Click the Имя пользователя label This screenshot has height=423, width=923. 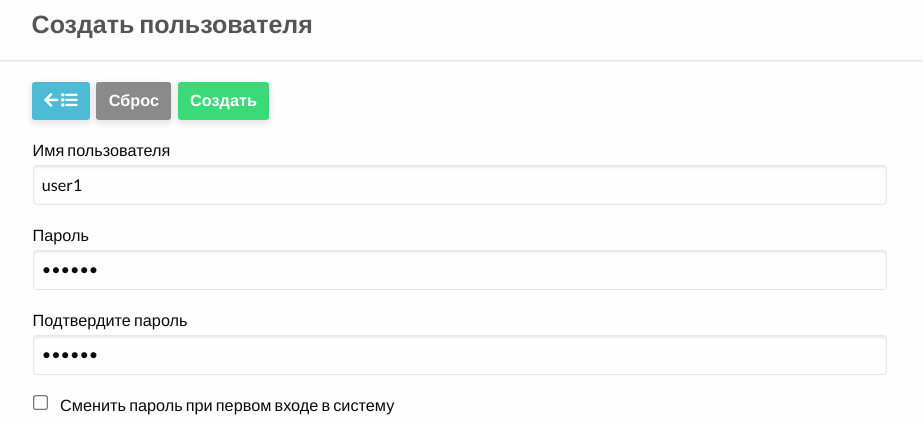point(102,151)
